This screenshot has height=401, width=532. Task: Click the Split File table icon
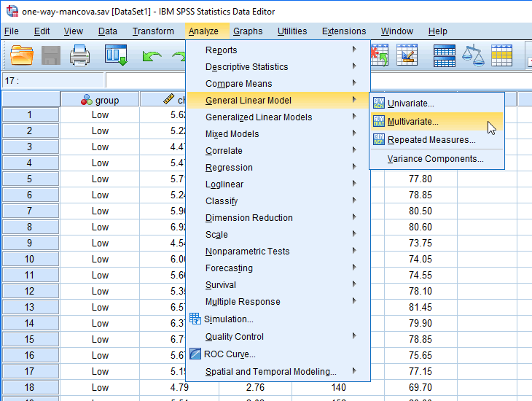444,55
